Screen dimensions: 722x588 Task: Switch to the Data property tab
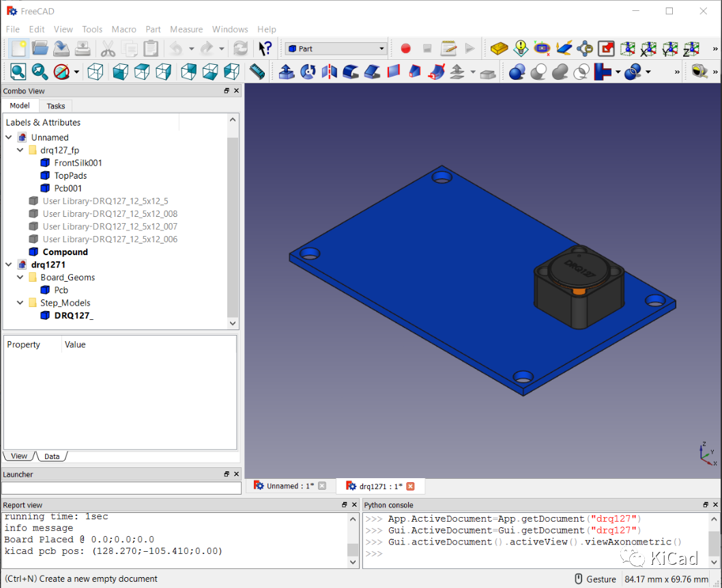click(52, 456)
